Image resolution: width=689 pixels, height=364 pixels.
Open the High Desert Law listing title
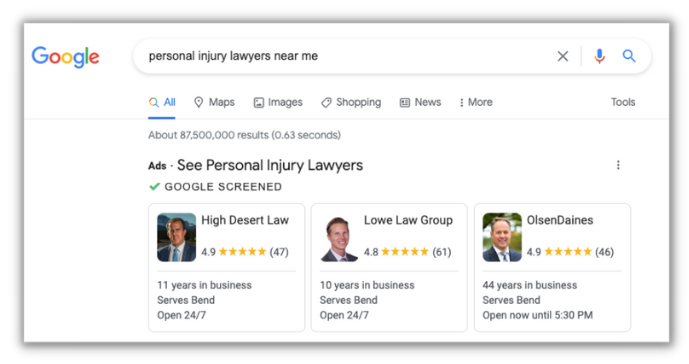pyautogui.click(x=245, y=220)
